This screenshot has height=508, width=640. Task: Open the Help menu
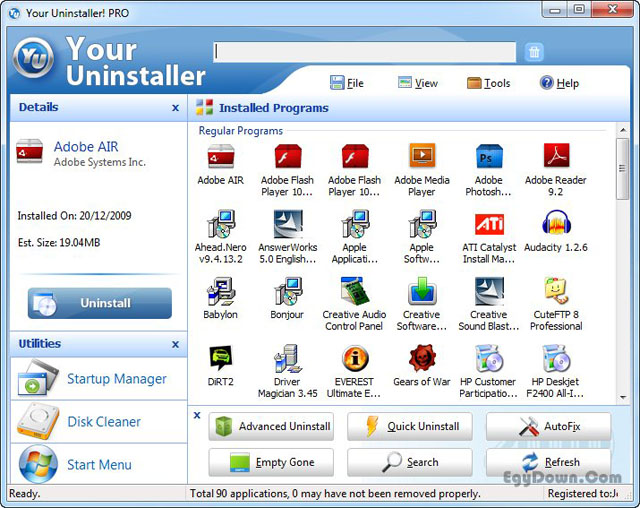pyautogui.click(x=559, y=83)
